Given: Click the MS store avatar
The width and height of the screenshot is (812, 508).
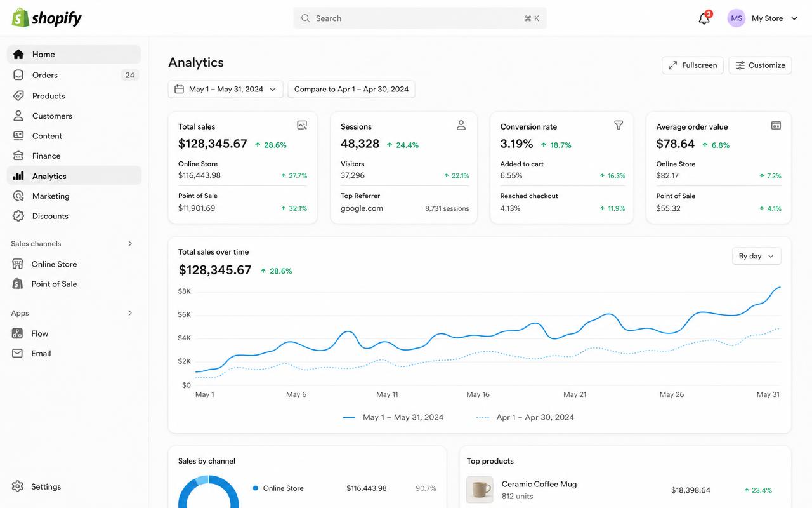Looking at the screenshot, I should [x=737, y=18].
